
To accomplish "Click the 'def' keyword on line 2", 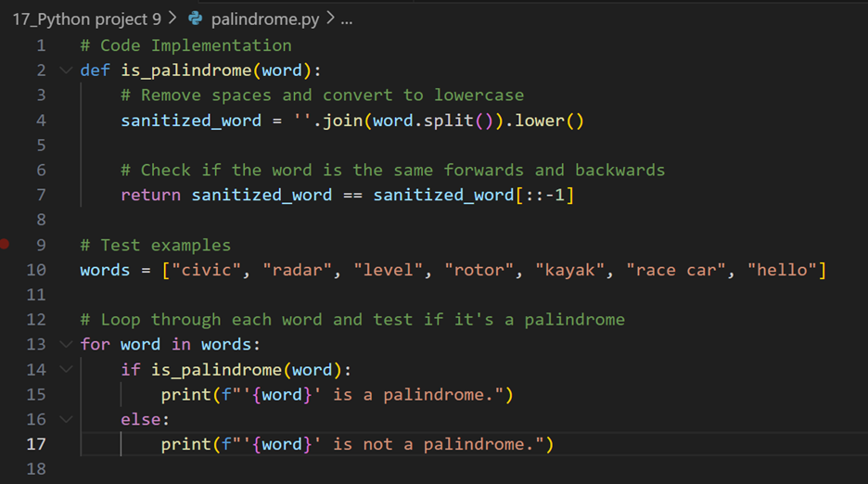I will click(x=96, y=70).
